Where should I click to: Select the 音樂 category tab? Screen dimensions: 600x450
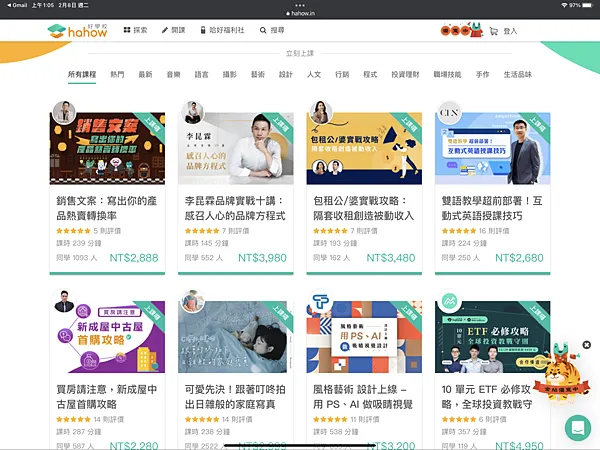(173, 74)
